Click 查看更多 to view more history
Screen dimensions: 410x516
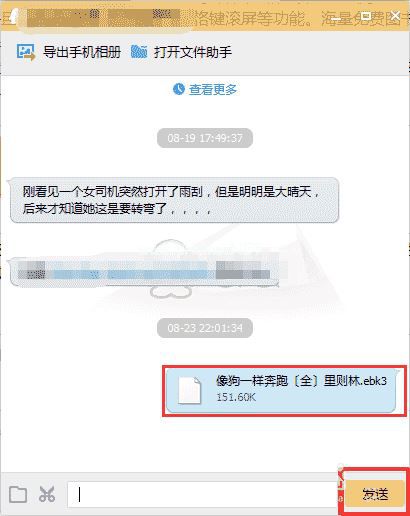tap(213, 89)
